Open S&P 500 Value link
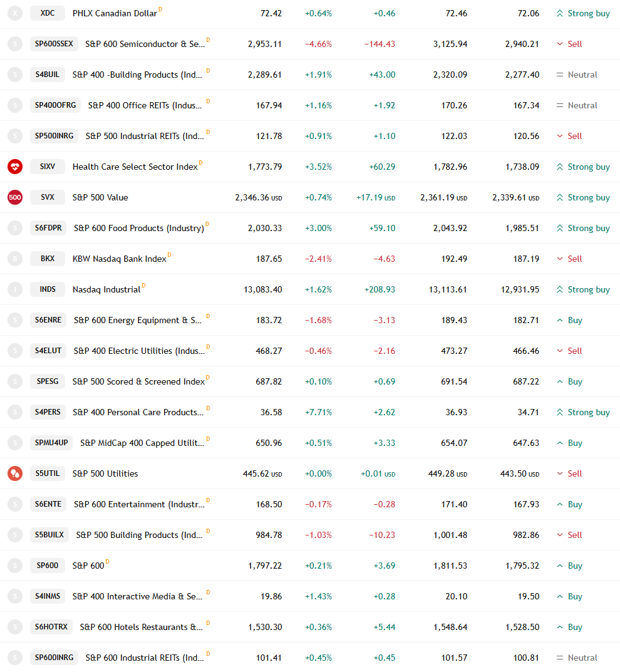 [x=100, y=197]
